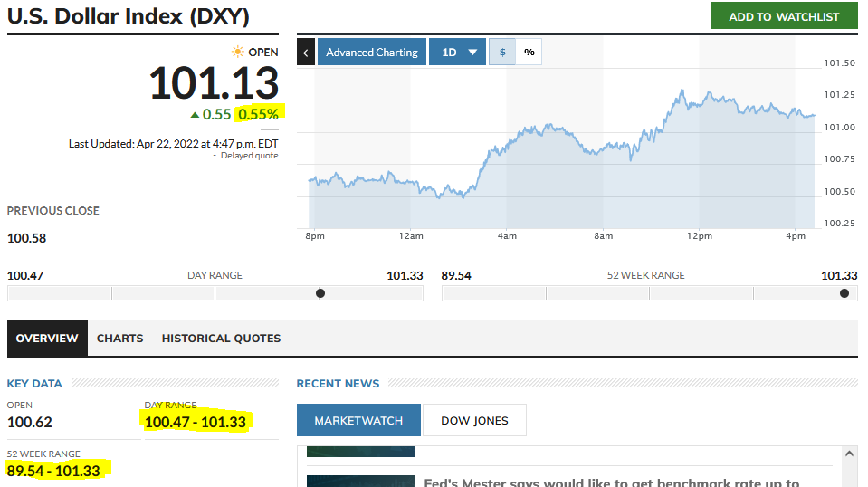The height and width of the screenshot is (487, 868).
Task: Open thumbnail beside Fed's Mester article
Action: (360, 481)
